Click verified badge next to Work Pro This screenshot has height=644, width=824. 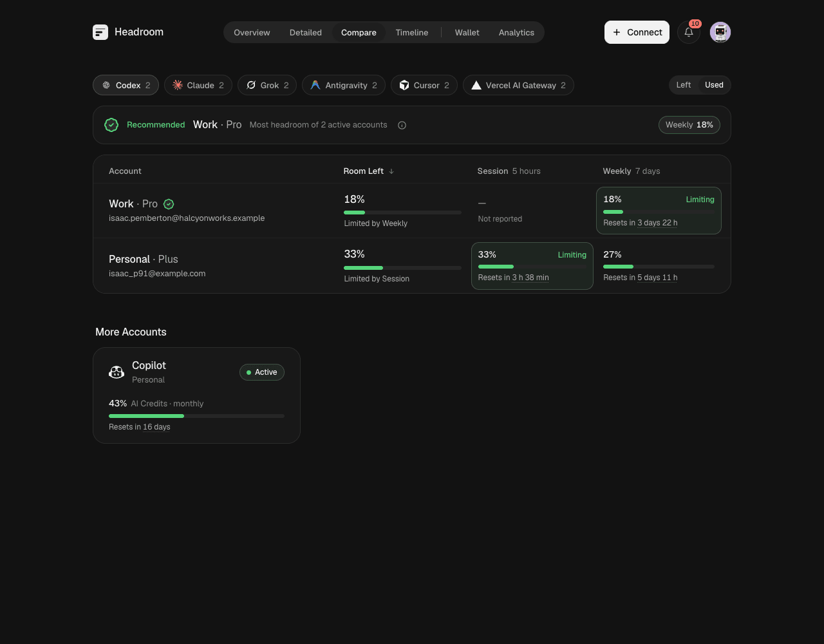(x=169, y=204)
